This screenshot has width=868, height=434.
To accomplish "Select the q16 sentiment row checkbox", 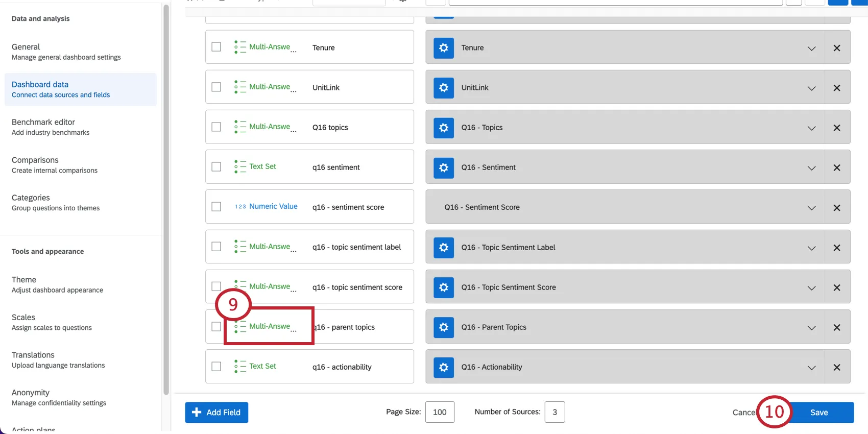I will 216,167.
